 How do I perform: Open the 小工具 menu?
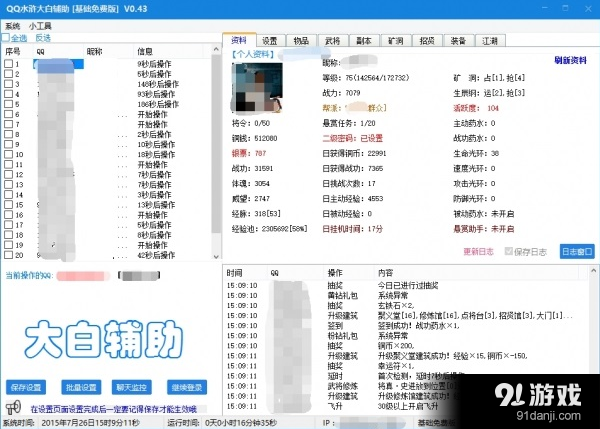40,26
